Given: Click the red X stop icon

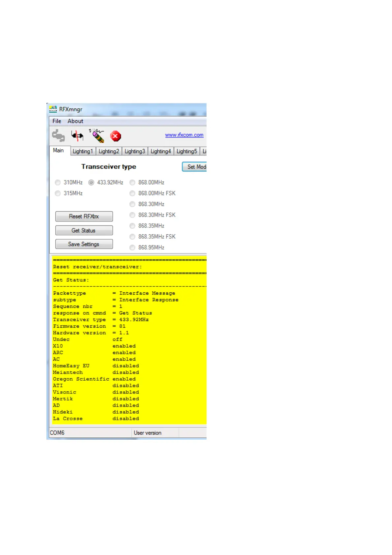Looking at the screenshot, I should [x=116, y=136].
